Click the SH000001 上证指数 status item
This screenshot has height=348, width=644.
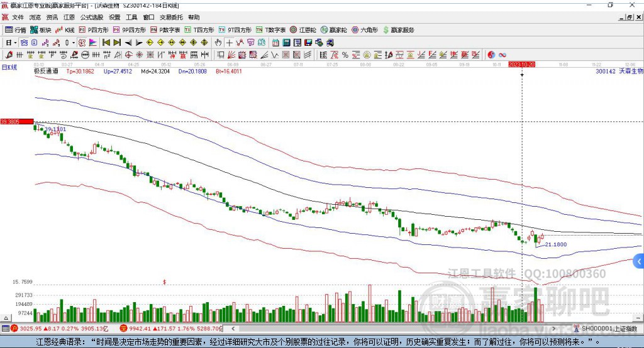(x=608, y=329)
